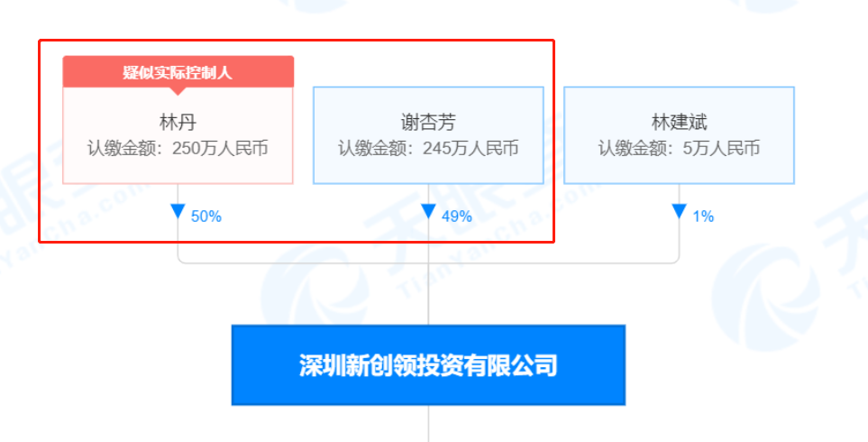
Task: Open shareholder card 林丹
Action: (178, 135)
